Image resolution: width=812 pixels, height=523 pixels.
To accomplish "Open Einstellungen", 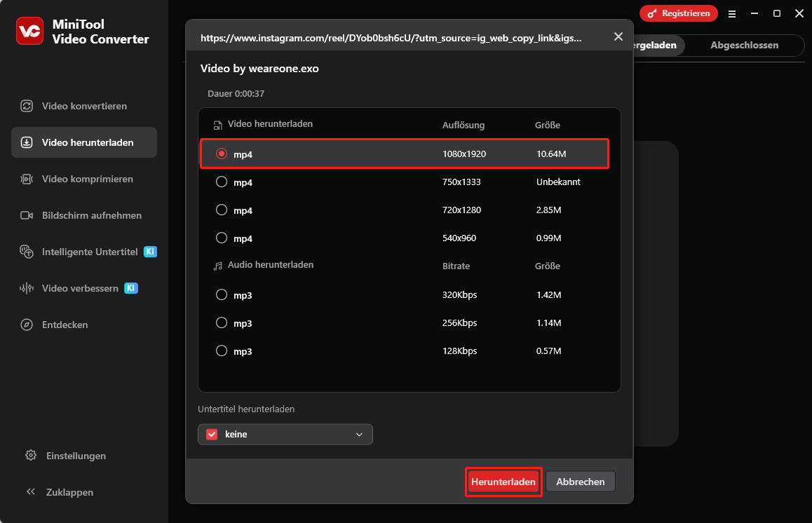I will pyautogui.click(x=66, y=456).
